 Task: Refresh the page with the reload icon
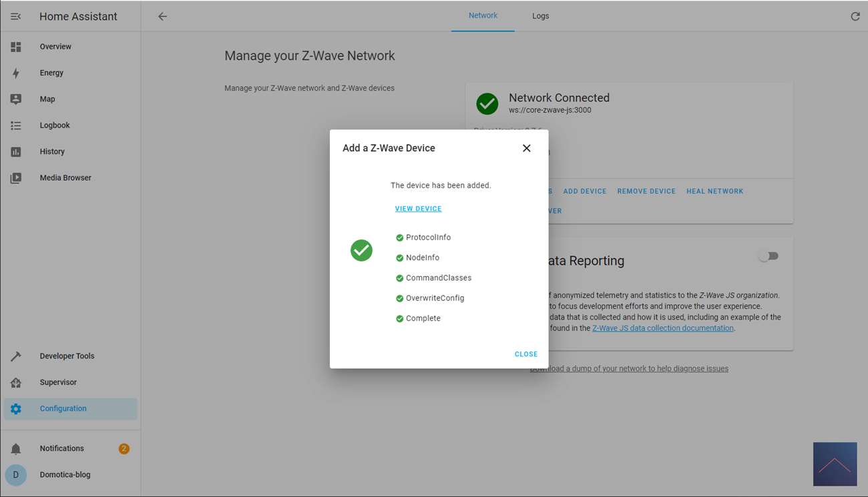[x=855, y=17]
